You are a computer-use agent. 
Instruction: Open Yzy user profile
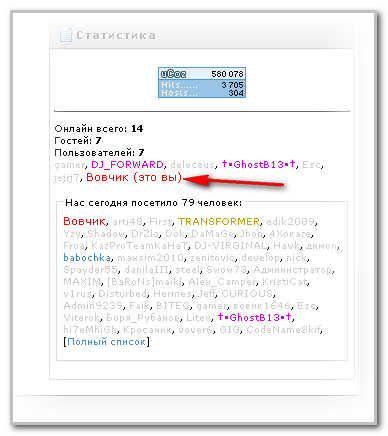[72, 234]
